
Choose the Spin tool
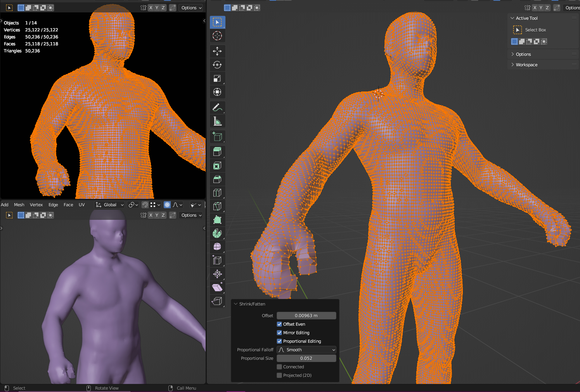tap(217, 233)
